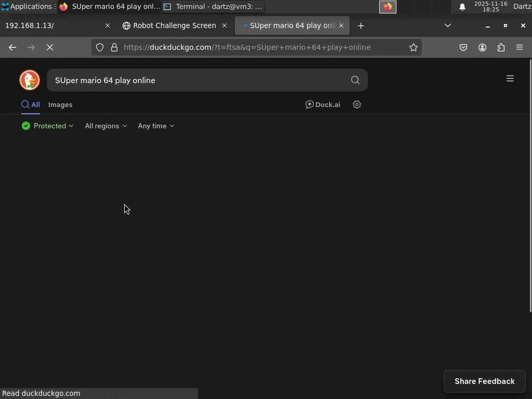Minimize the Firefox window
Screen dimensions: 532x399
[x=487, y=26]
